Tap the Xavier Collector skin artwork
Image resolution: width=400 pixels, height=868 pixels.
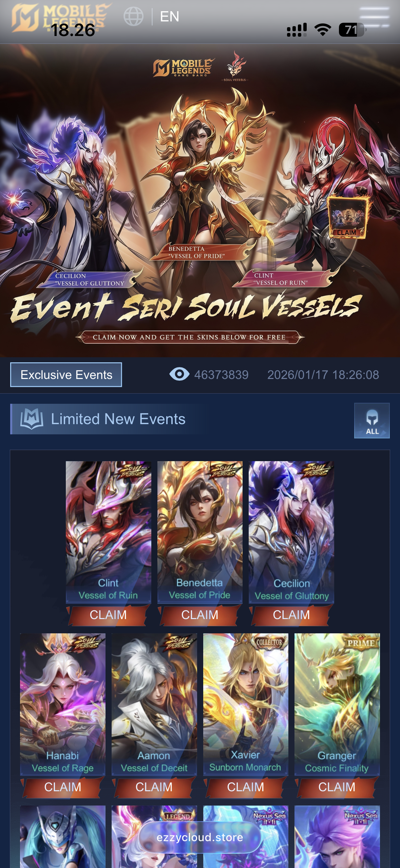click(x=246, y=704)
